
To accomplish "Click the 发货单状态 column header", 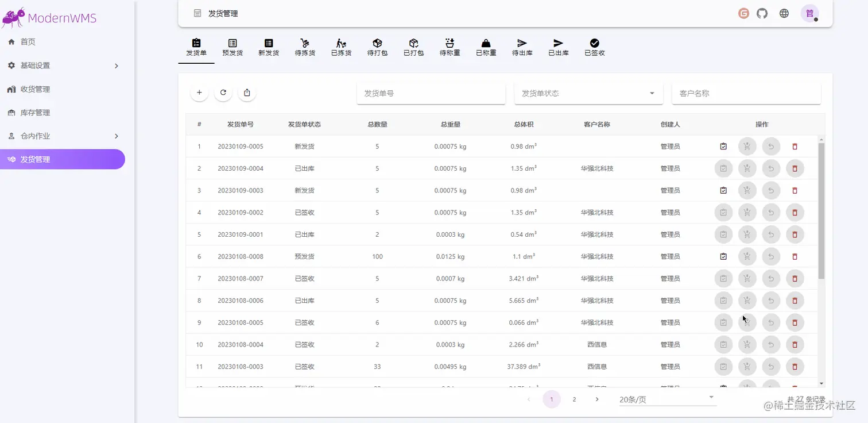I will click(x=304, y=124).
